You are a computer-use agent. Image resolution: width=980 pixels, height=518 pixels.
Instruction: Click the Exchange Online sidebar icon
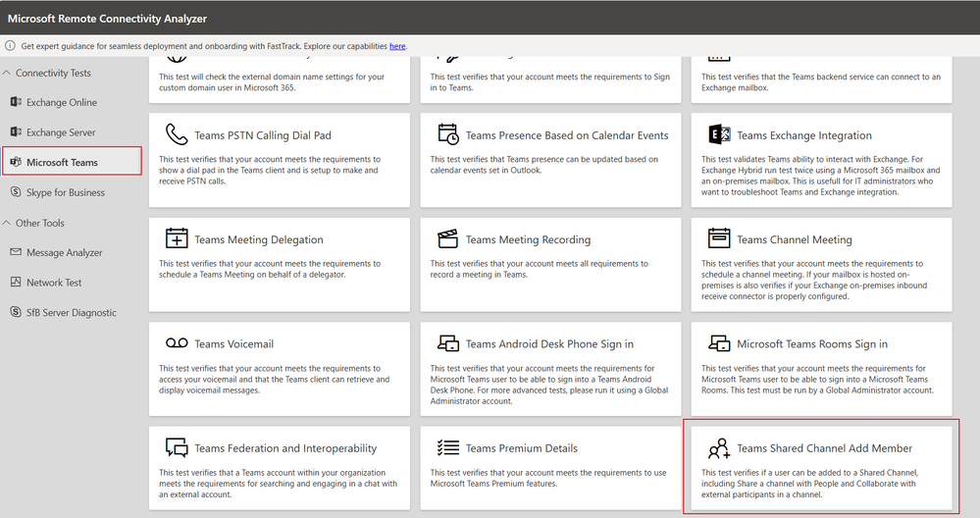(x=17, y=102)
